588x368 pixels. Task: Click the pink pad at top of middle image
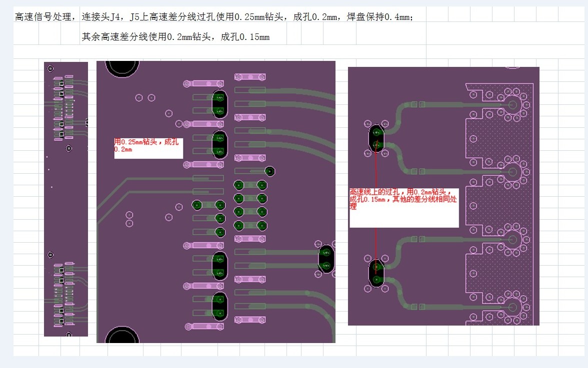tap(250, 77)
